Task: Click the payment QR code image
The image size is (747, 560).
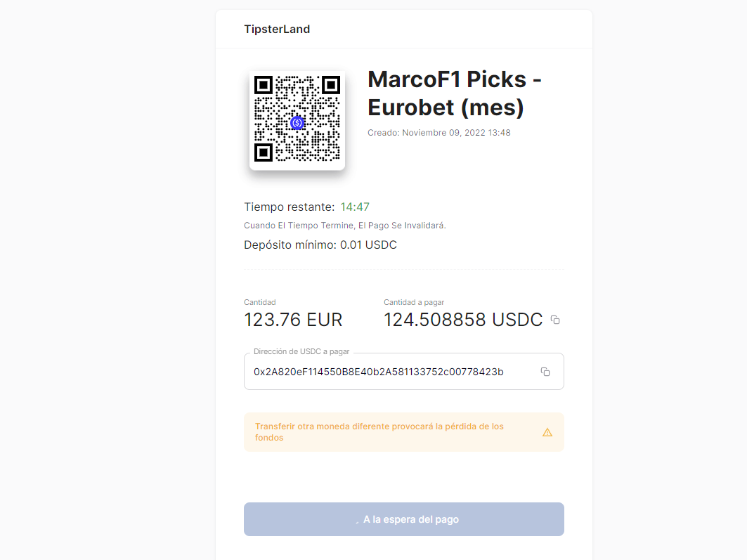Action: [x=297, y=119]
